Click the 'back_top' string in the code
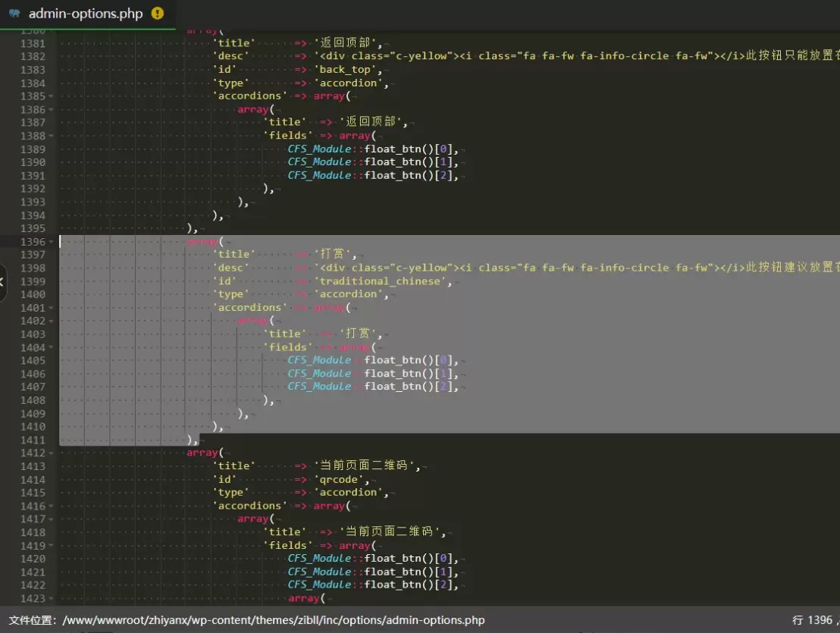 pyautogui.click(x=345, y=70)
